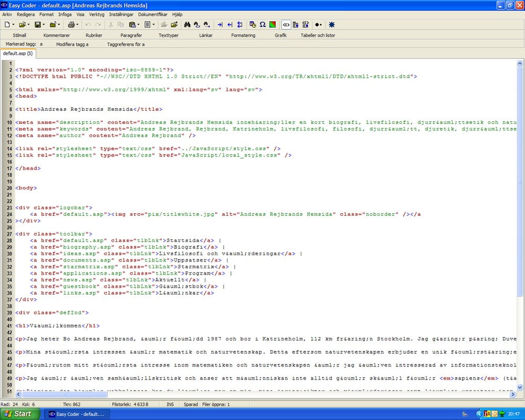Click the Print icon
The image size is (525, 420).
pyautogui.click(x=71, y=25)
